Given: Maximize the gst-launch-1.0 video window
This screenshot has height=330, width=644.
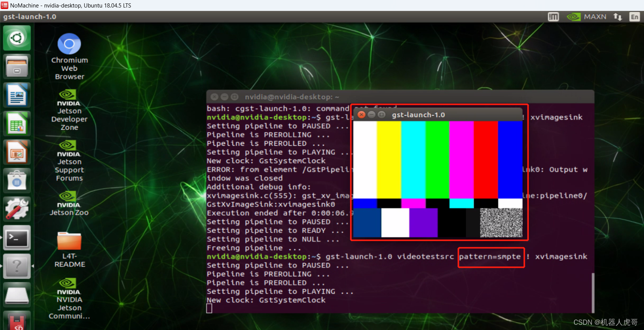Looking at the screenshot, I should coord(382,115).
